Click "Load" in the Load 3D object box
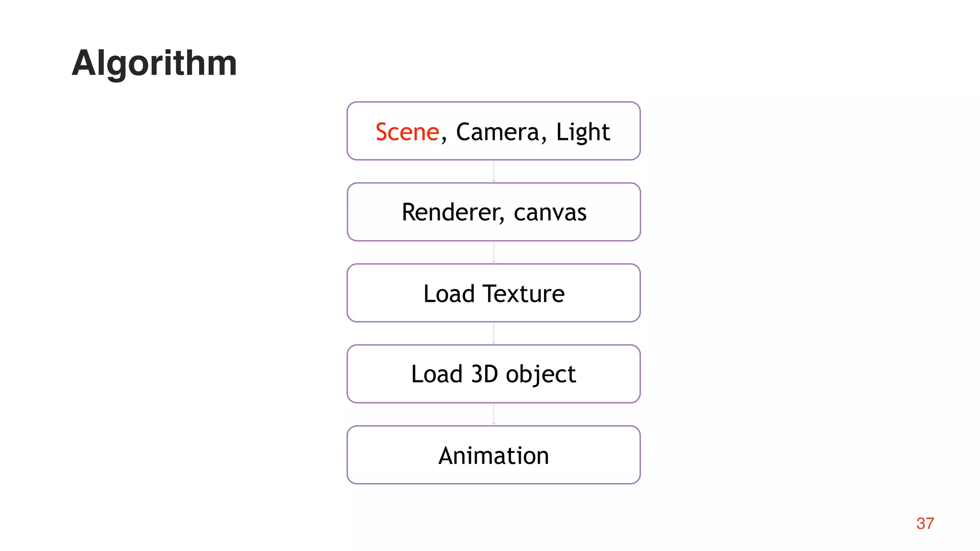Viewport: 980px width, 551px height. tap(436, 374)
